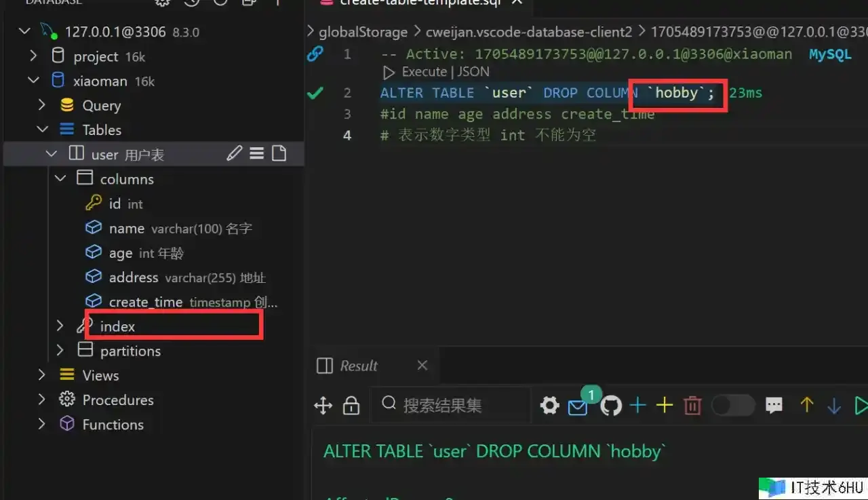The height and width of the screenshot is (500, 868).
Task: Select the create_time timestamp column row
Action: click(x=153, y=302)
